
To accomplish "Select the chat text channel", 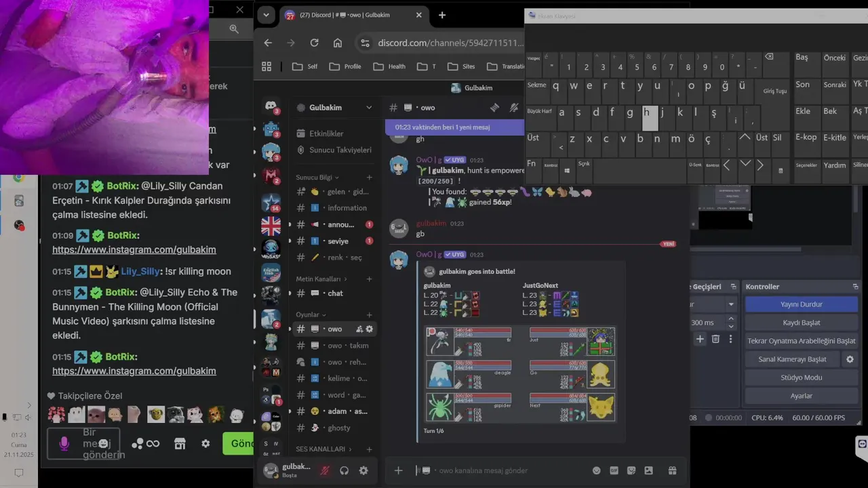I will pos(335,293).
